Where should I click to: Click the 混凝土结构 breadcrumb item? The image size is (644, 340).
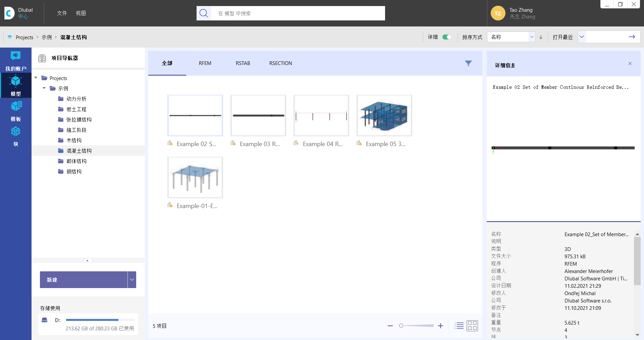click(73, 37)
